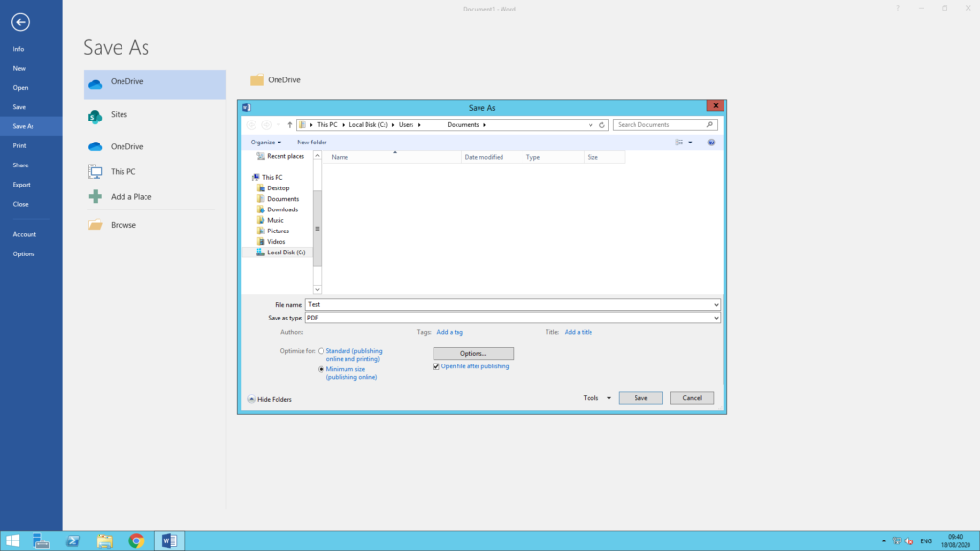
Task: Open PowerShell from taskbar
Action: coord(73,540)
